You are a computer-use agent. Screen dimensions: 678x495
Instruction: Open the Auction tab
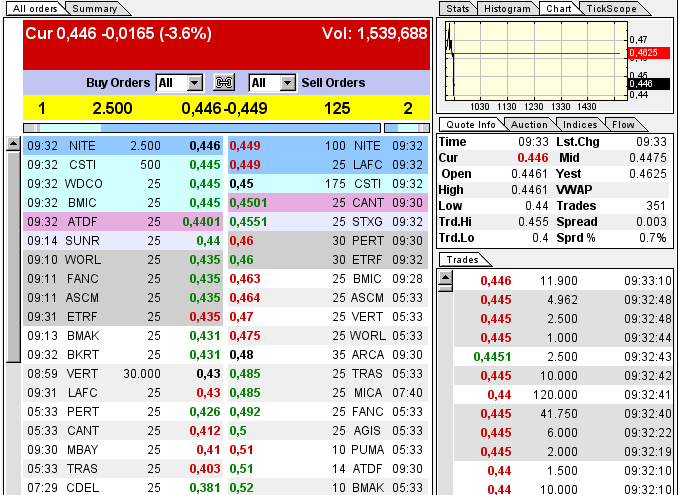(x=529, y=125)
